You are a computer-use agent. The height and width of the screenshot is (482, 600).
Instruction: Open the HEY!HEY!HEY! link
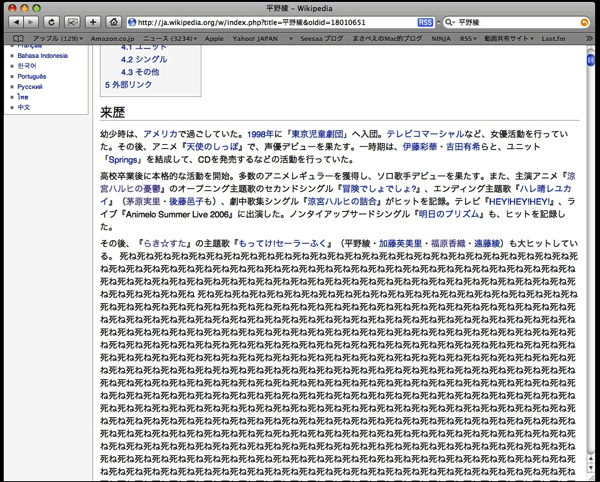519,202
